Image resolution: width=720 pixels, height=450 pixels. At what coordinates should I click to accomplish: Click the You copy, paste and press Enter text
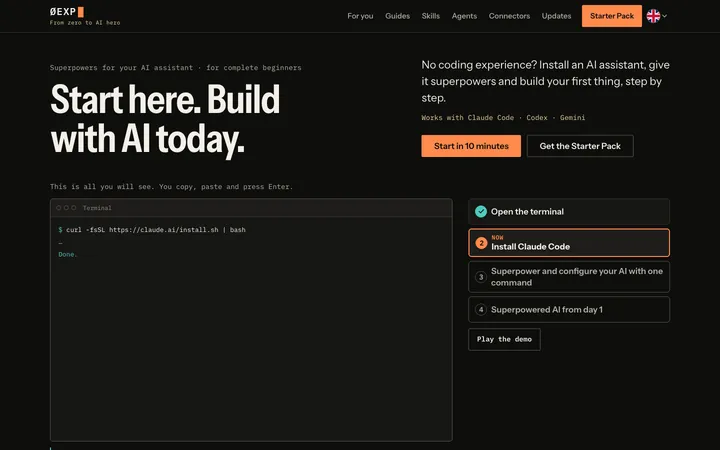click(x=225, y=187)
